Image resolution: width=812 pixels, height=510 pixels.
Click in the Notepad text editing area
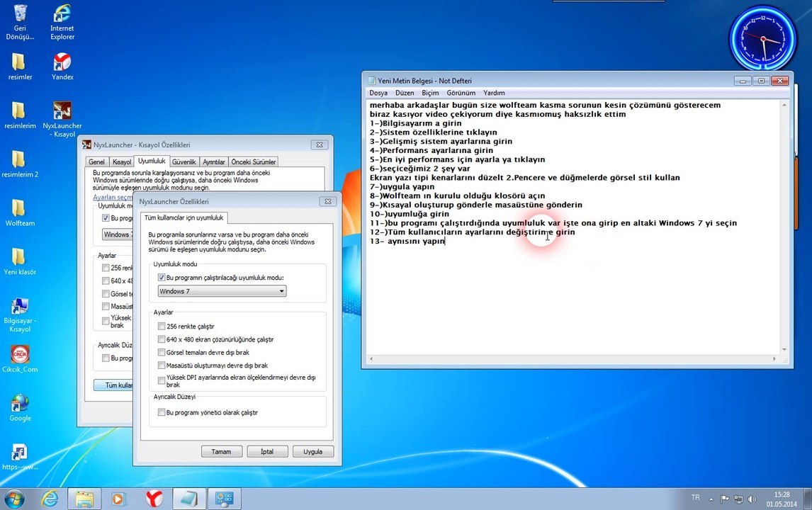[573, 227]
